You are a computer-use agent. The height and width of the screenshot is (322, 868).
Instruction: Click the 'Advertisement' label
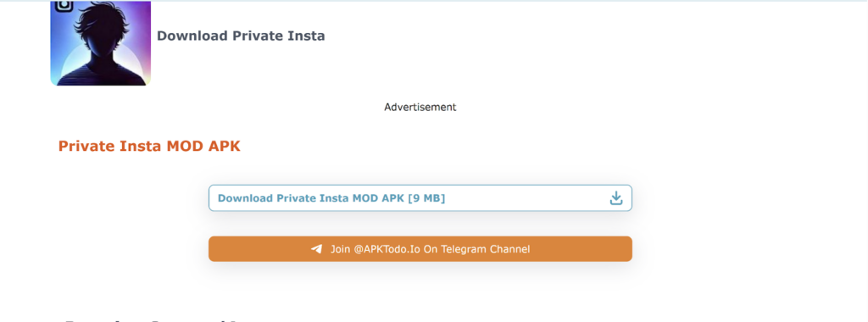point(420,107)
